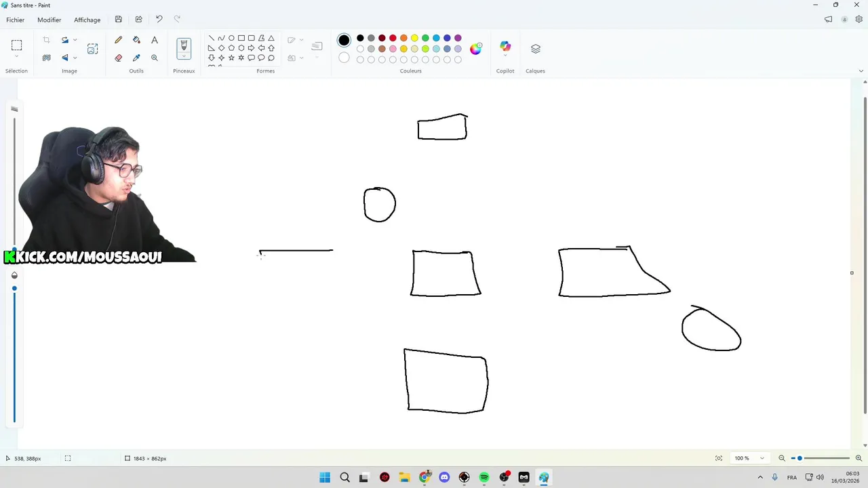Click the Flip image icon
The height and width of the screenshot is (488, 868).
coord(65,58)
